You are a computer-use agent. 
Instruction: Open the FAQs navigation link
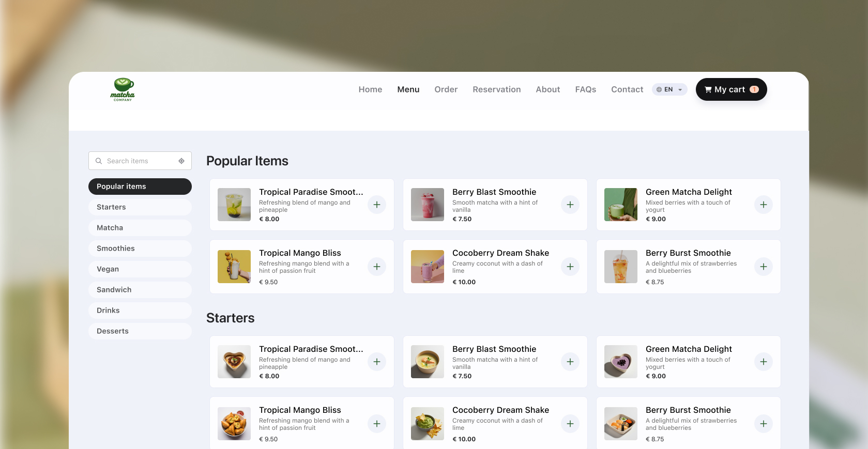tap(585, 89)
